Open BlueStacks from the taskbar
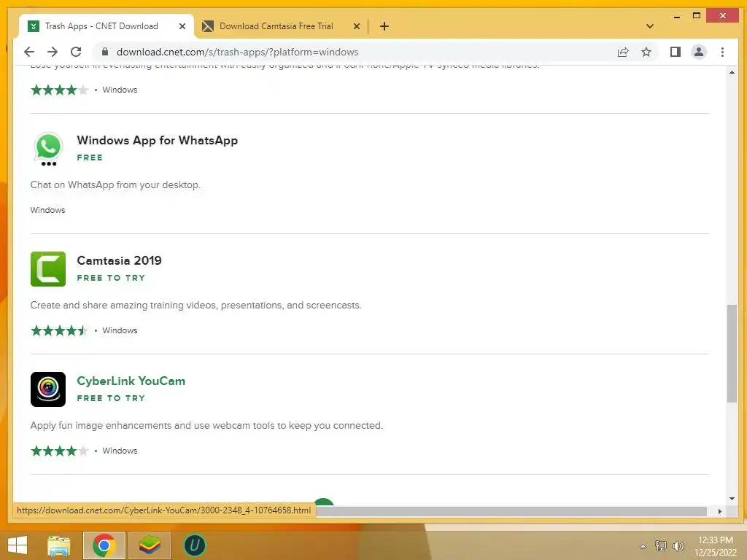Viewport: 747px width, 560px height. [149, 545]
